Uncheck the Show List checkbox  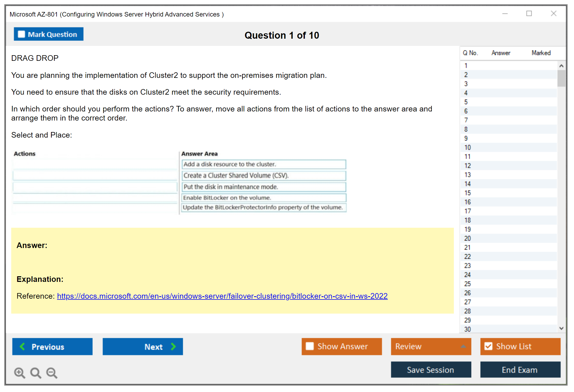pyautogui.click(x=488, y=346)
